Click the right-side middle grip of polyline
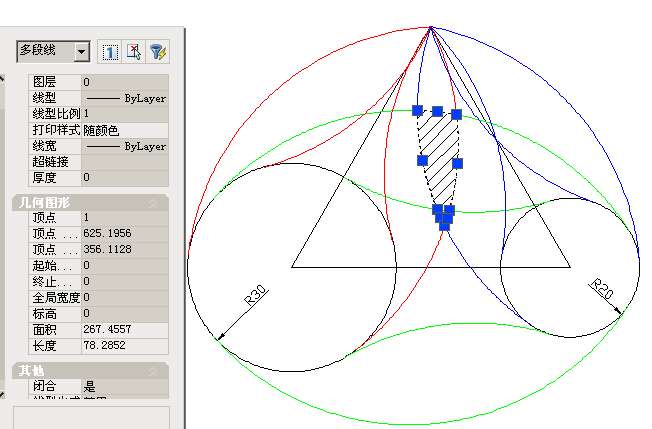652x429 pixels. pos(457,164)
